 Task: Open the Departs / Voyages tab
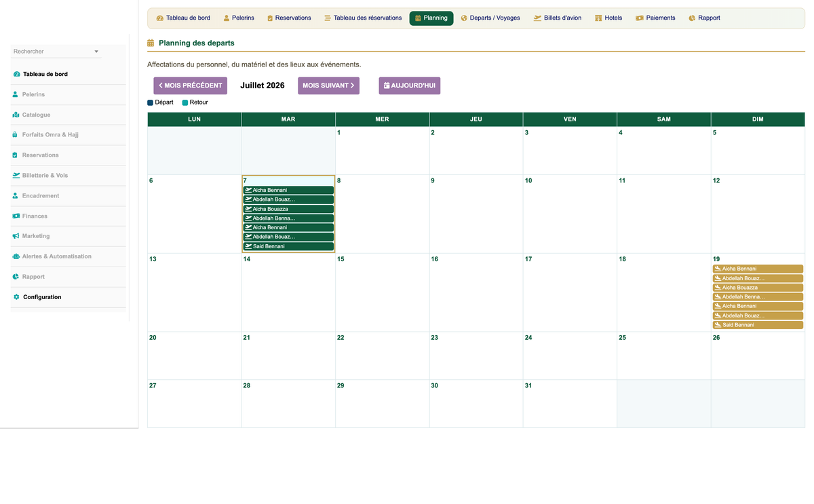pos(490,18)
